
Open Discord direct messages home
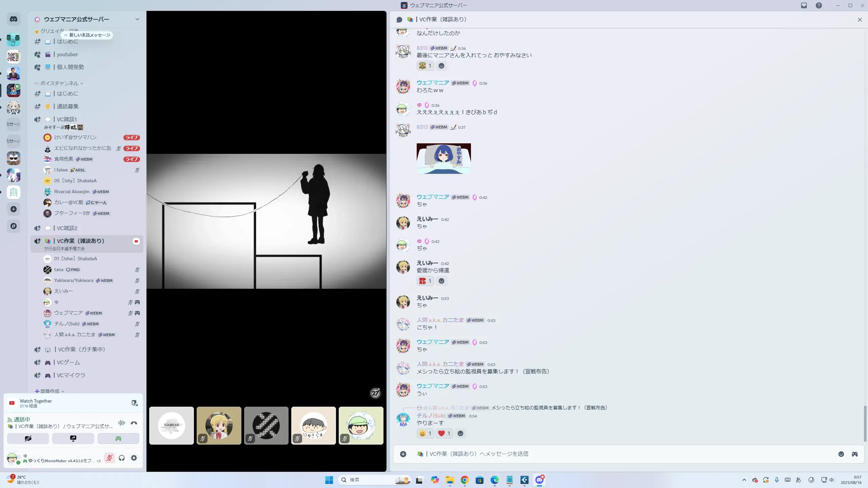coord(14,19)
